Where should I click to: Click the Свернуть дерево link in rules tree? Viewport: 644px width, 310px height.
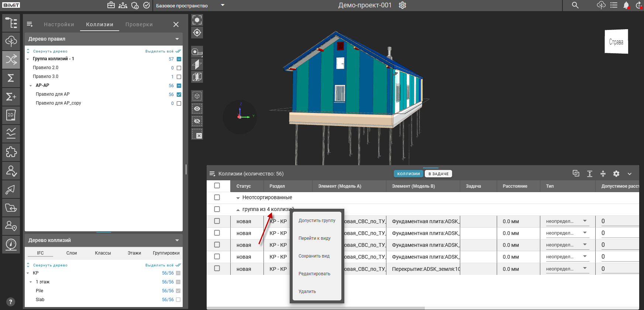[x=50, y=51]
